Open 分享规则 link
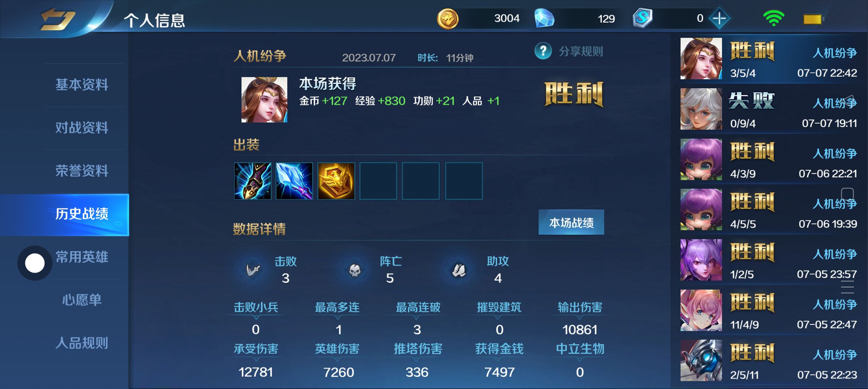This screenshot has width=868, height=389. 581,51
